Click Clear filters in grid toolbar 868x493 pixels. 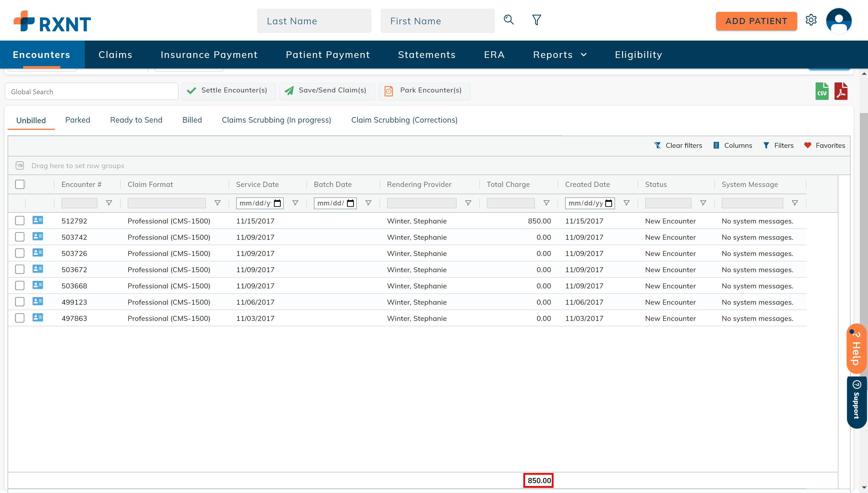pos(678,145)
